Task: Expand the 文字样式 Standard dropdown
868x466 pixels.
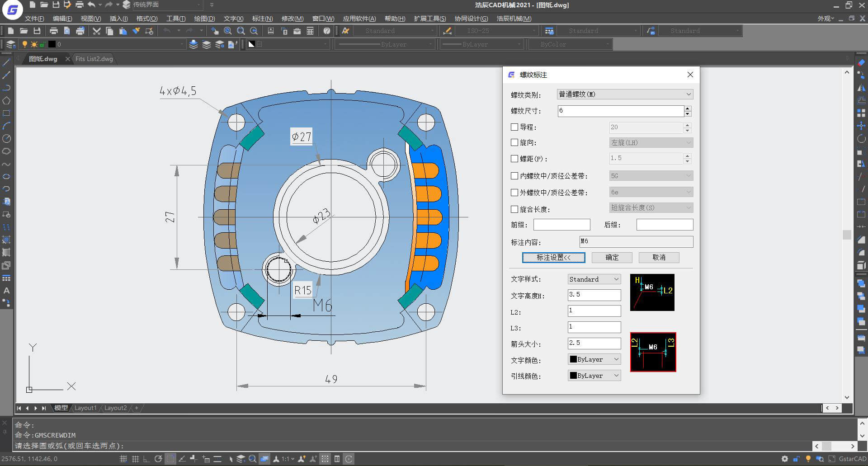Action: [x=594, y=279]
